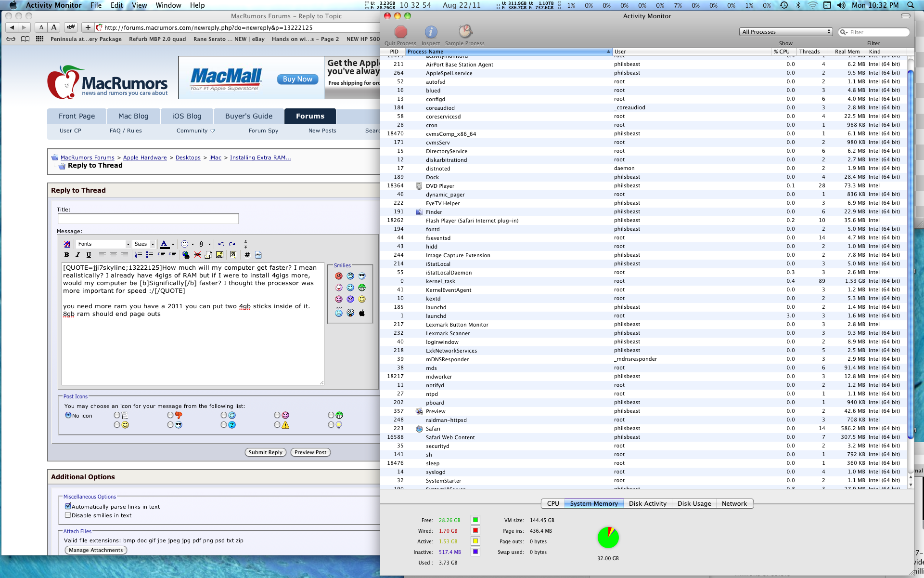Uncheck Automatically parse links in text
Viewport: 924px width, 578px height.
click(x=68, y=506)
